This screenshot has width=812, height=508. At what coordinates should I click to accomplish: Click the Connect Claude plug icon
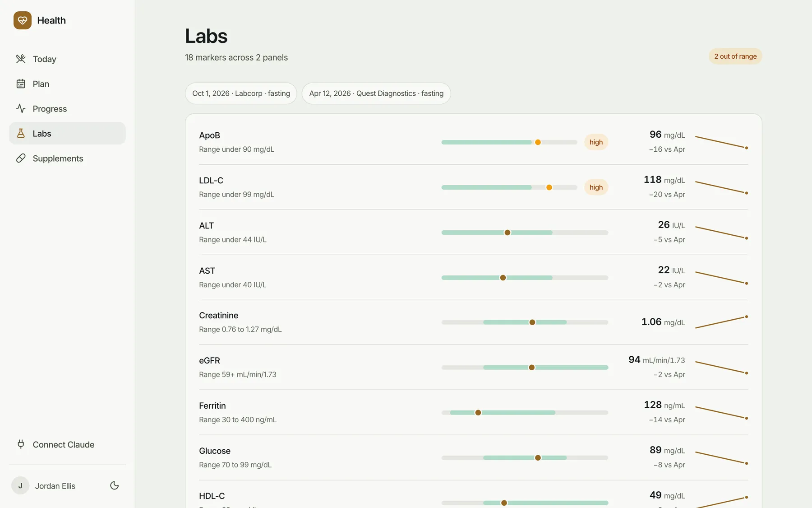pos(21,444)
